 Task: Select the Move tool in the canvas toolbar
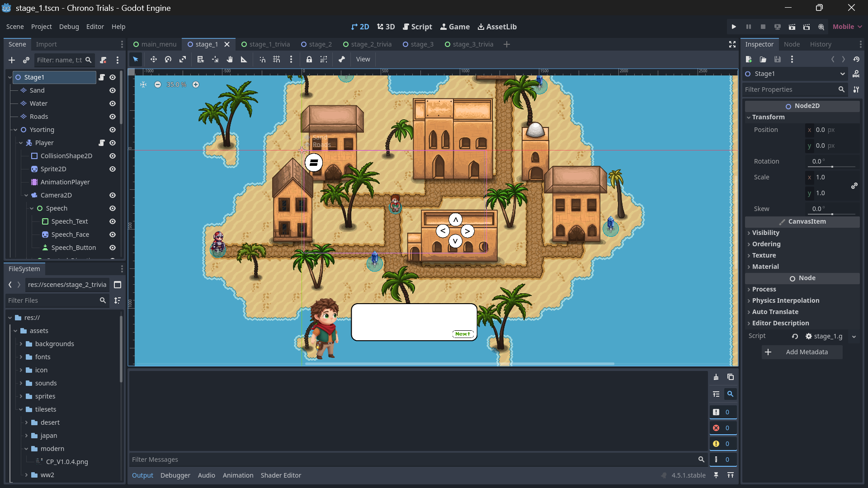(153, 59)
